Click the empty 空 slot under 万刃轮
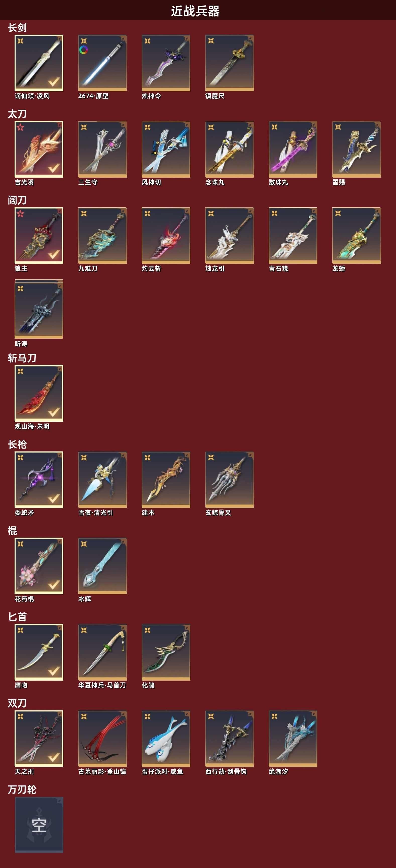396x868 pixels. [39, 825]
